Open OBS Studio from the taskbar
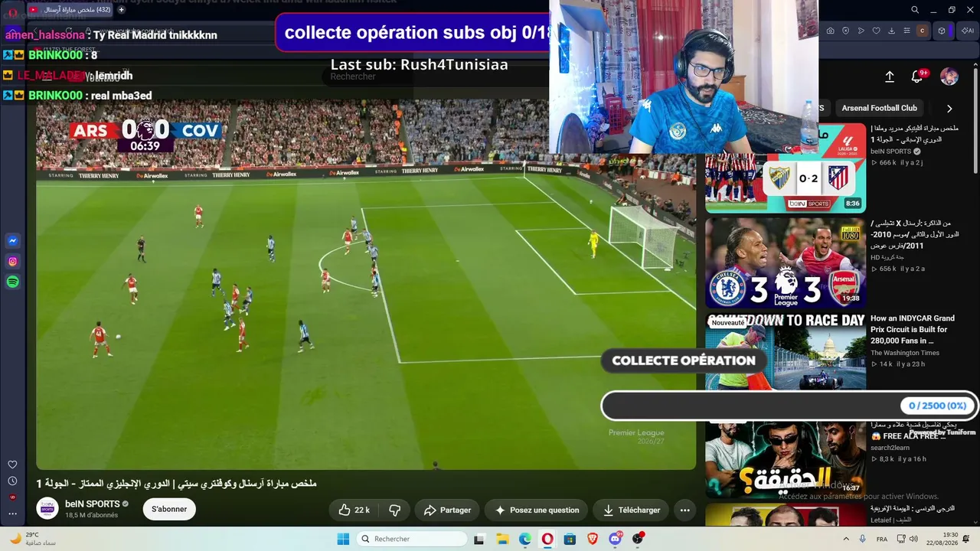Viewport: 980px width, 551px height. 637,539
